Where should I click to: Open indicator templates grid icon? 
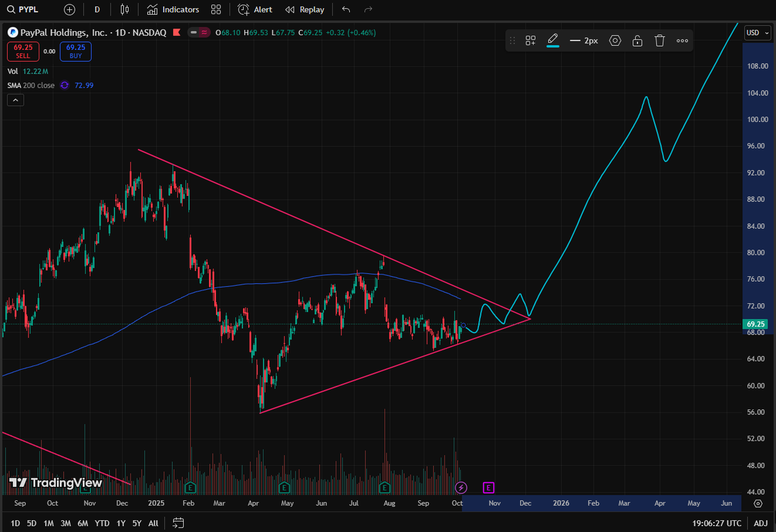[216, 10]
